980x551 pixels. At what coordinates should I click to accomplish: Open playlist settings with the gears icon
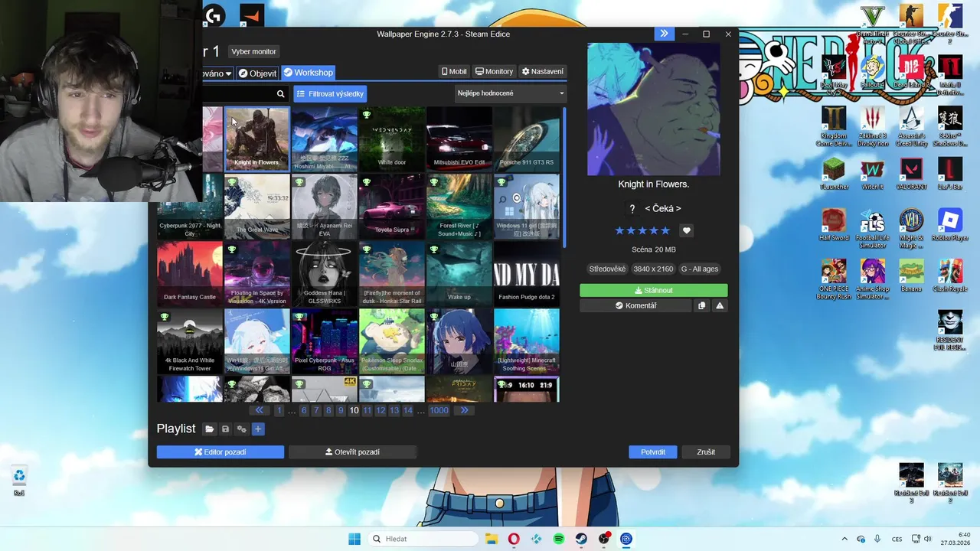point(242,429)
